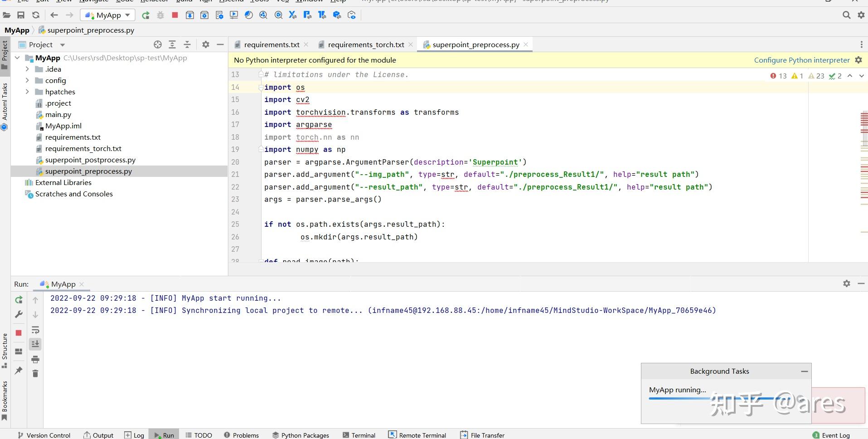Pin the Run tab
The width and height of the screenshot is (868, 439).
pyautogui.click(x=19, y=370)
